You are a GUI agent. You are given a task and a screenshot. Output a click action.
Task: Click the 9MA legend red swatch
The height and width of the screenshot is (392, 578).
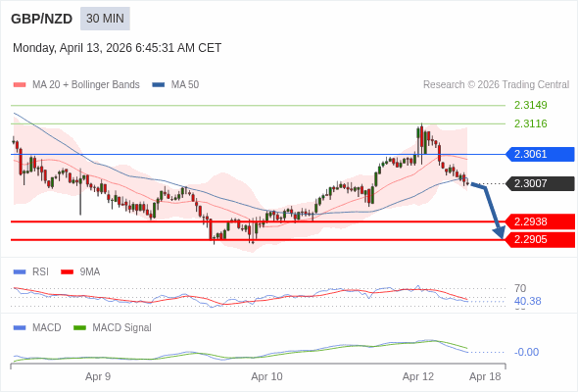(67, 272)
